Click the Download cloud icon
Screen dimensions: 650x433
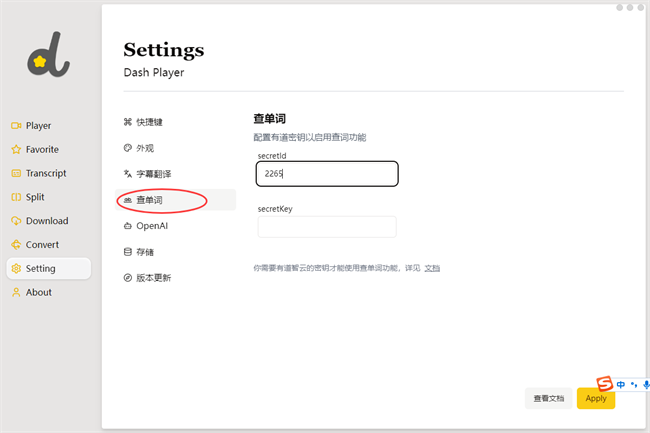tap(16, 221)
